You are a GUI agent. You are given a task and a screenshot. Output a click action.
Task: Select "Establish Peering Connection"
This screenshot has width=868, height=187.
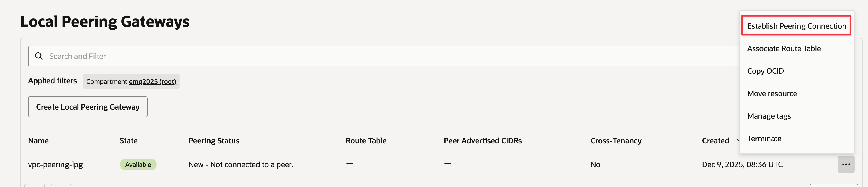click(x=796, y=26)
